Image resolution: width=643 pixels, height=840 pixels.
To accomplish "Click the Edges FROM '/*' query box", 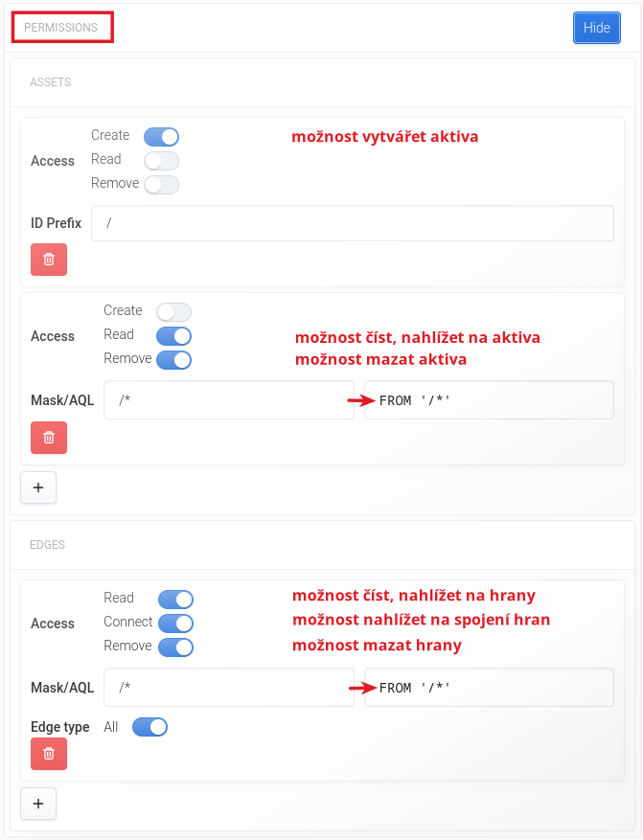I will point(489,688).
